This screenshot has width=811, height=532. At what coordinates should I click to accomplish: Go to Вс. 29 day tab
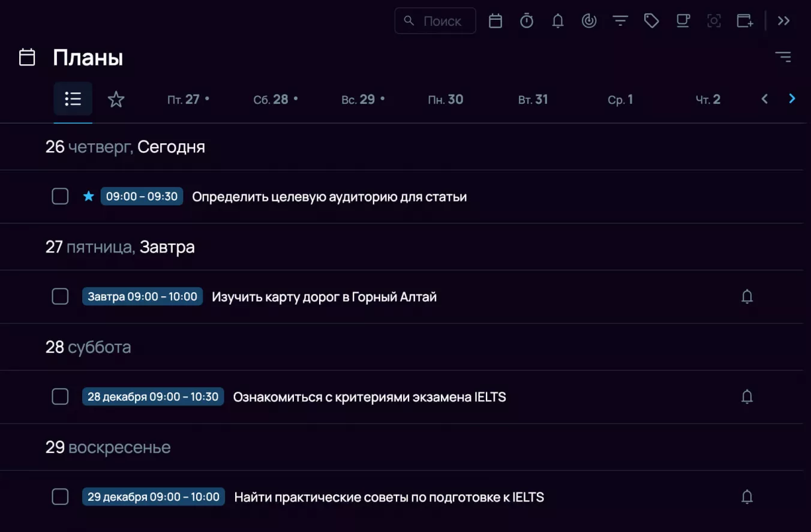(364, 100)
